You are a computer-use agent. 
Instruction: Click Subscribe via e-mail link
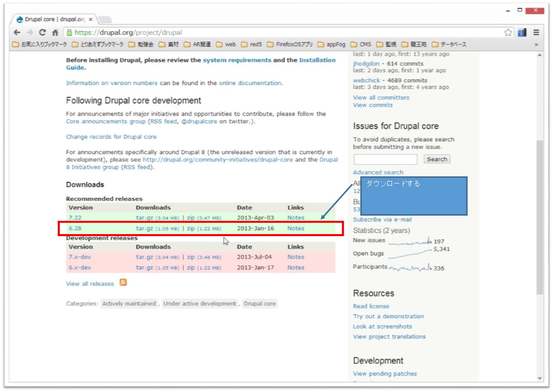pos(382,220)
